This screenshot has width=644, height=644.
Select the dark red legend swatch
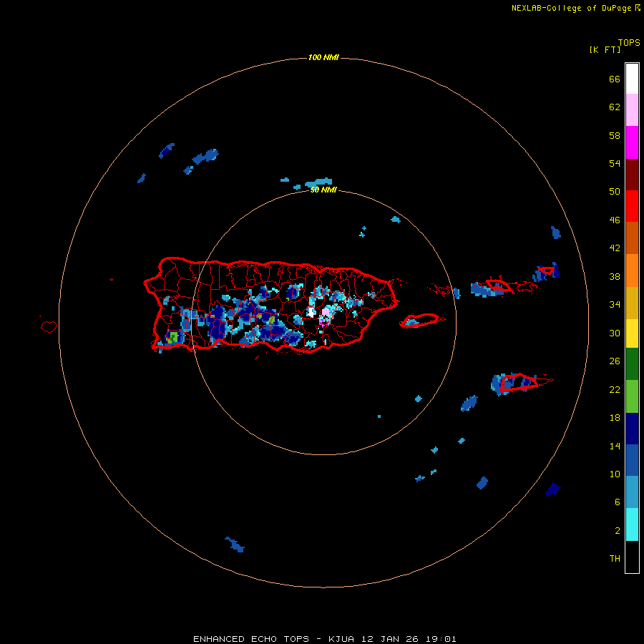632,174
